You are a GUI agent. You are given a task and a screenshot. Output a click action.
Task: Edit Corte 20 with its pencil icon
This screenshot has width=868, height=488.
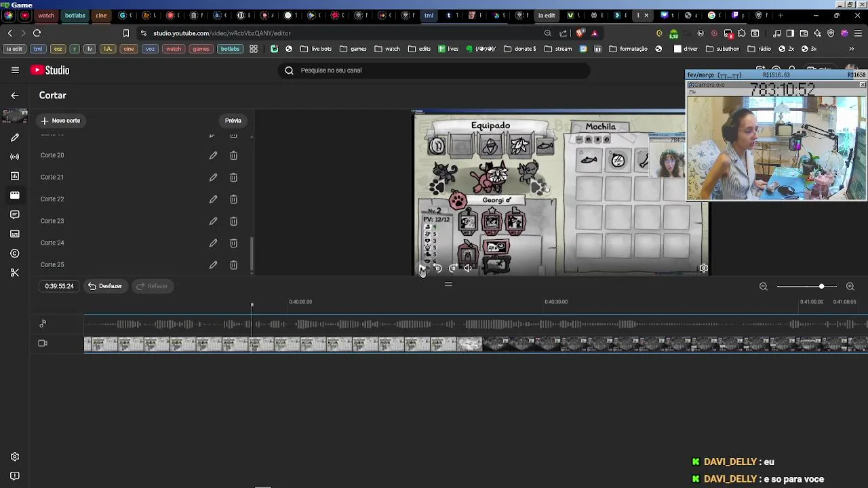point(213,155)
